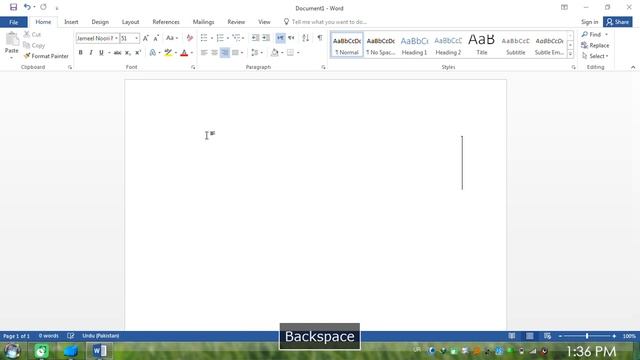Apply the Heading 1 style
The width and height of the screenshot is (640, 360).
pyautogui.click(x=414, y=45)
